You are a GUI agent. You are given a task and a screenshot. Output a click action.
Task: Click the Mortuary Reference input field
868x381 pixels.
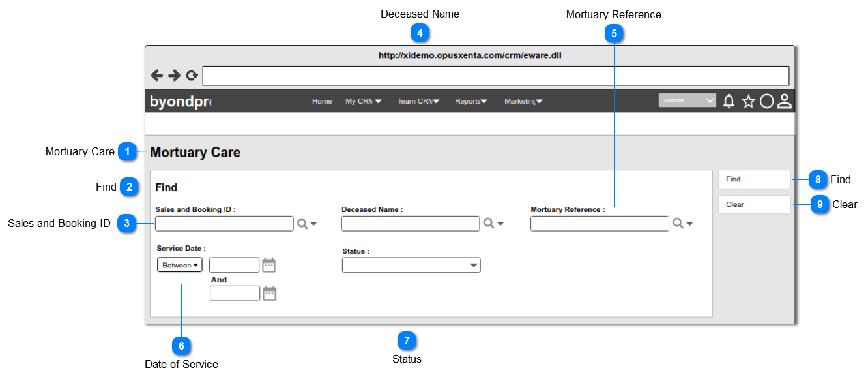tap(600, 224)
